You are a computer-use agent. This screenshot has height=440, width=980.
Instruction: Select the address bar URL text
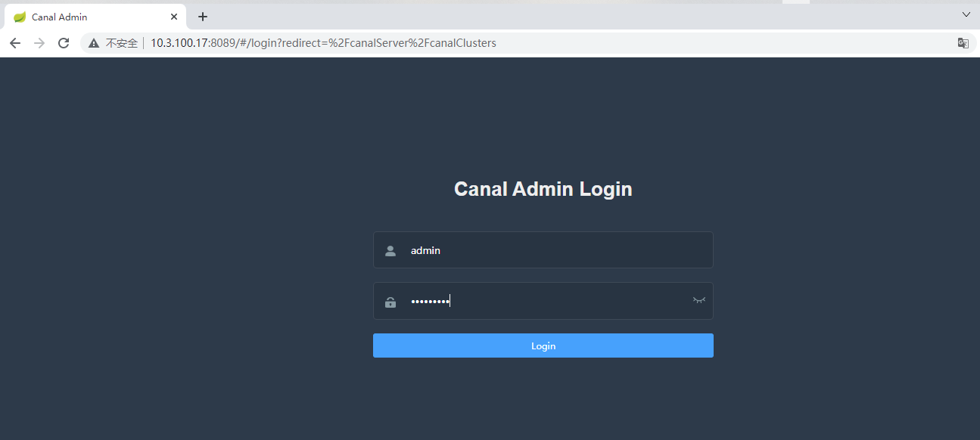(x=323, y=43)
